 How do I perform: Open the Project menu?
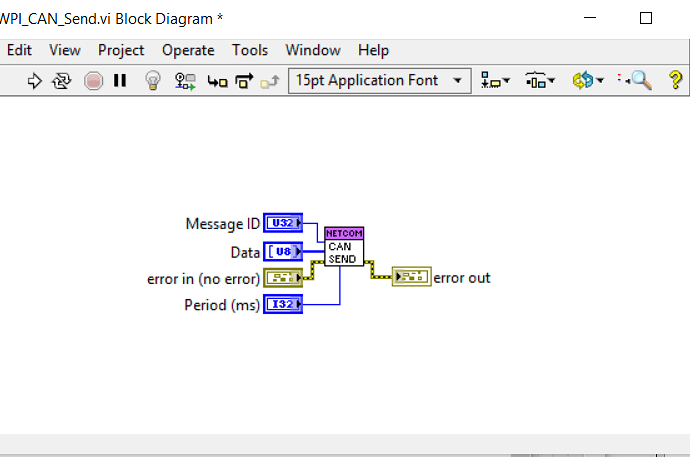tap(121, 50)
